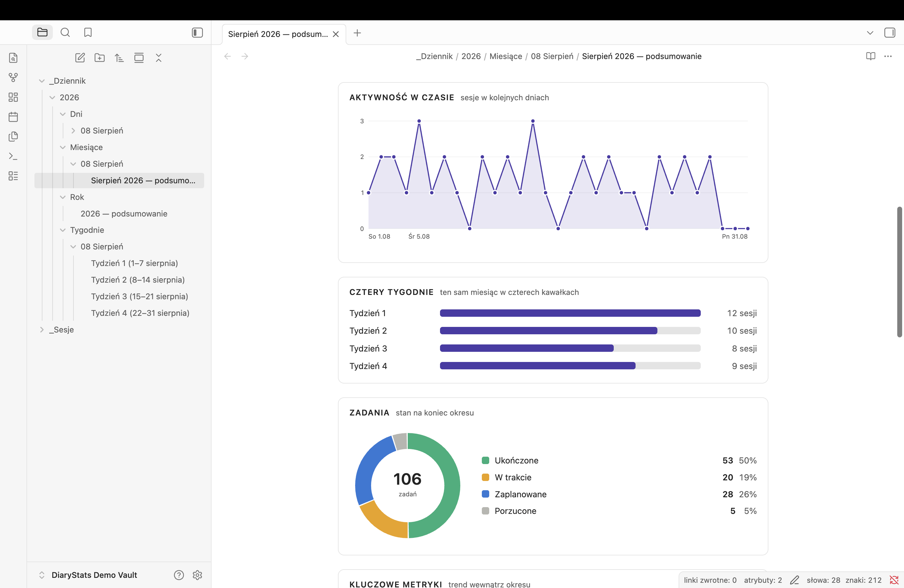Open graph view from the left ribbon
Image resolution: width=904 pixels, height=588 pixels.
click(x=13, y=77)
